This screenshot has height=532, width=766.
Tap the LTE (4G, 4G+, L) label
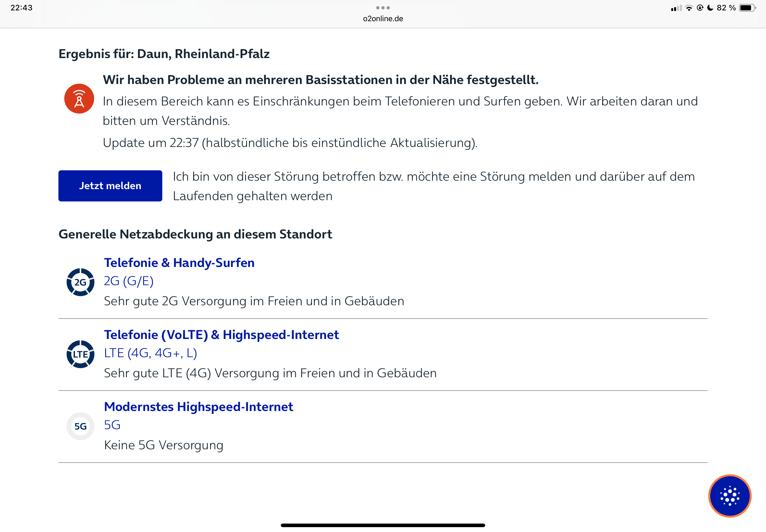click(150, 353)
